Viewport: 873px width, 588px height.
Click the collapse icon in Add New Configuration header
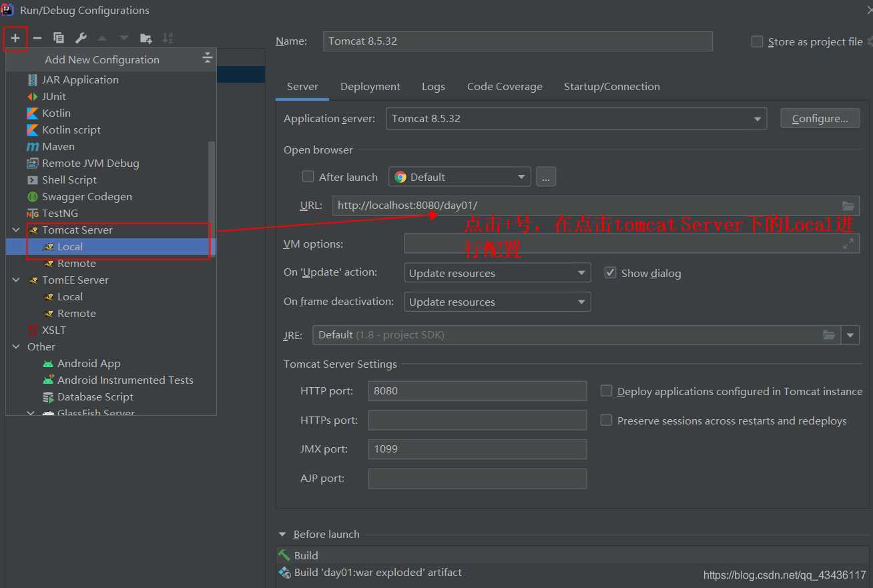click(208, 59)
